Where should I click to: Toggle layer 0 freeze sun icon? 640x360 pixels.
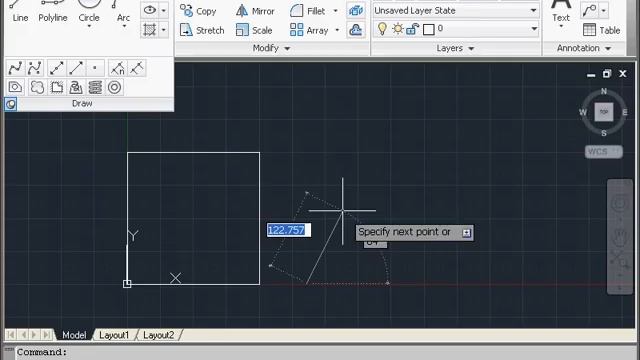click(397, 29)
